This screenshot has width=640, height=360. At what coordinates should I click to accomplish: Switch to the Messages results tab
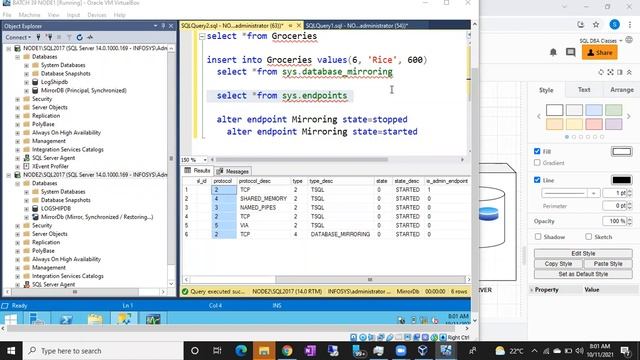click(233, 171)
